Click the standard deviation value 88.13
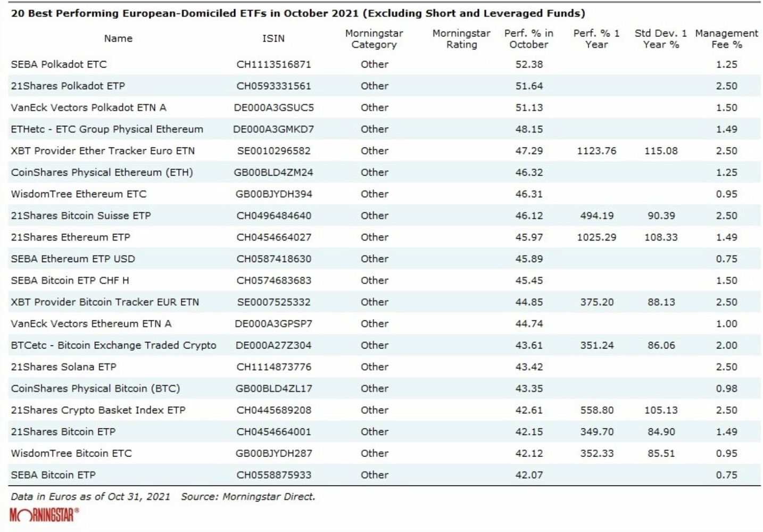 pos(661,302)
